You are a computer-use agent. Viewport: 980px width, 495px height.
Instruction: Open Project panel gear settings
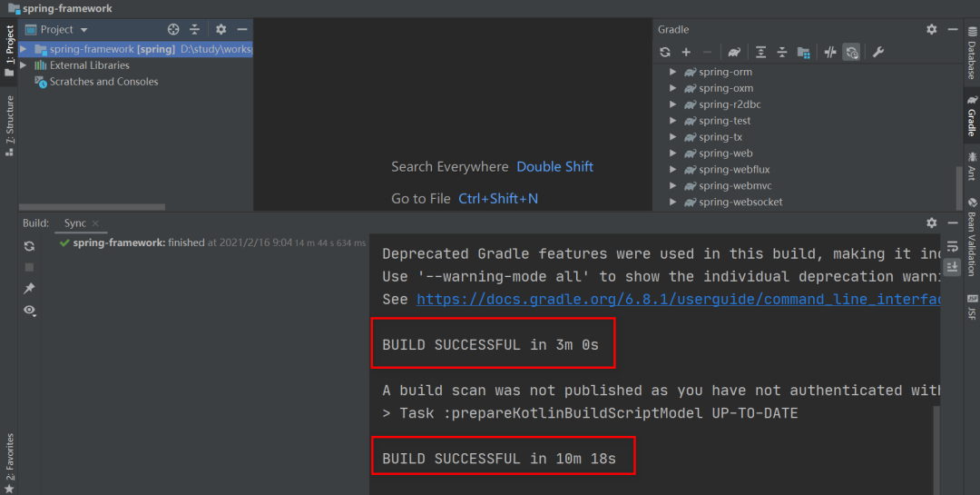(221, 29)
